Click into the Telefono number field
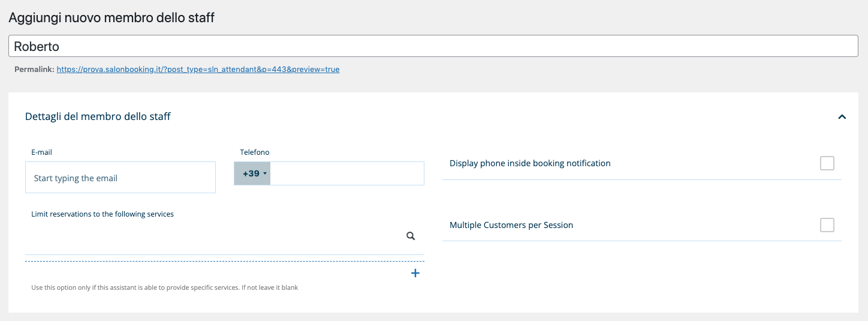Screen dimensions: 868x321 pyautogui.click(x=346, y=173)
